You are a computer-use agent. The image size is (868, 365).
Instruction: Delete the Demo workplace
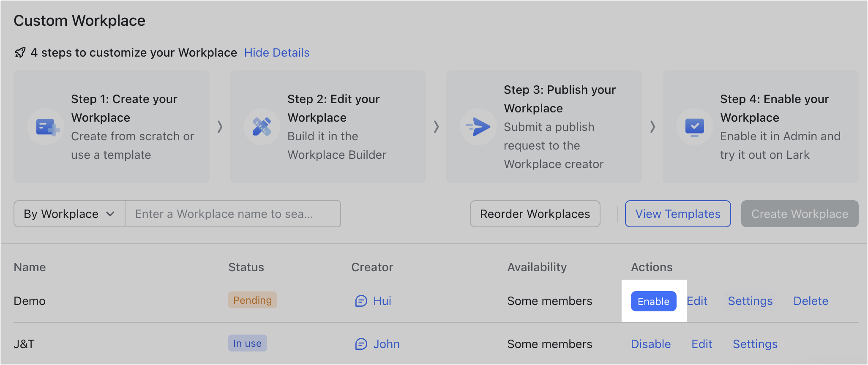811,301
